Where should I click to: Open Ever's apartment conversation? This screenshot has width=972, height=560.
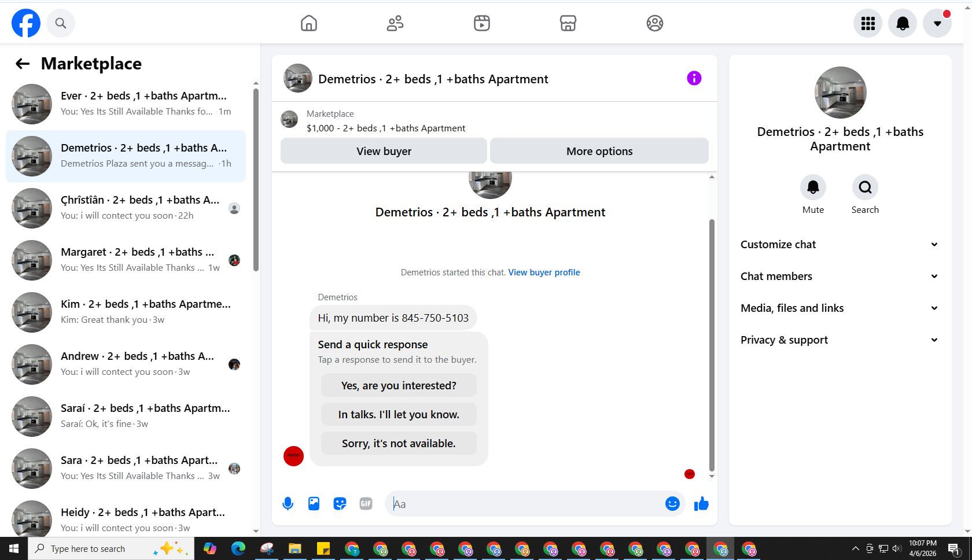126,104
